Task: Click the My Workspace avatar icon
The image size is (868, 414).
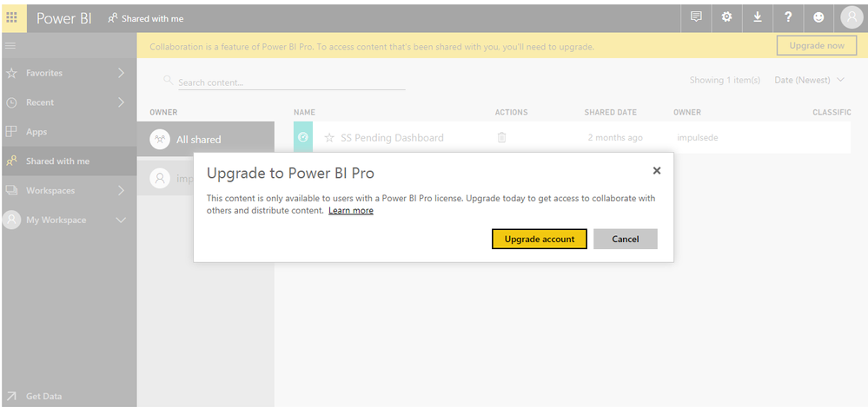Action: 11,220
